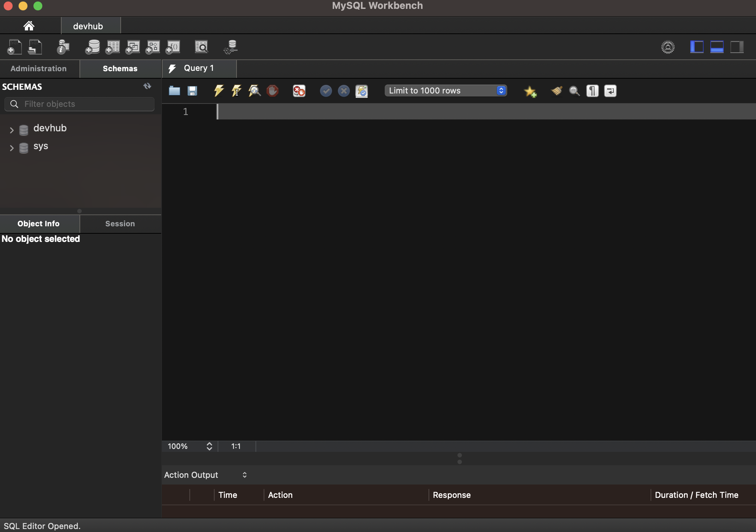Toggle the left sidebar panel visibility
This screenshot has width=756, height=532.
(697, 47)
